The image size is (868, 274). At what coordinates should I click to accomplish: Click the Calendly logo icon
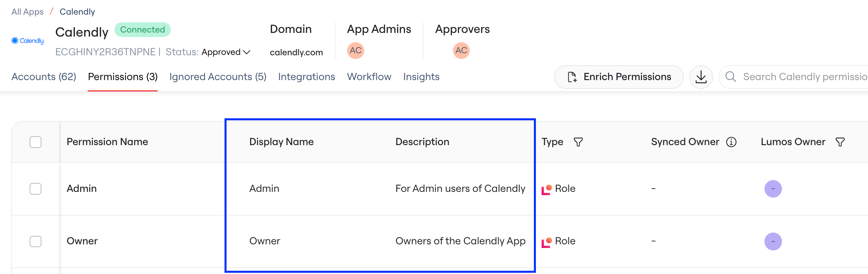(x=28, y=41)
